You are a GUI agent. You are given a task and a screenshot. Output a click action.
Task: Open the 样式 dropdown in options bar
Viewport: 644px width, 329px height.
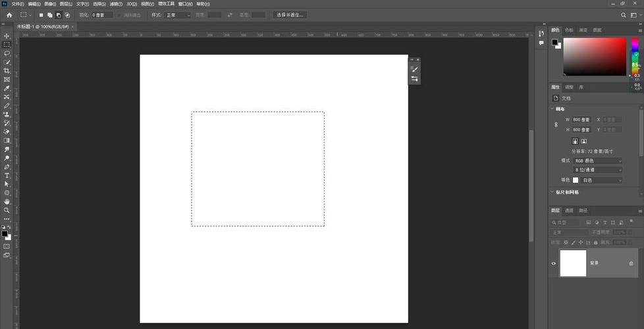coord(178,14)
